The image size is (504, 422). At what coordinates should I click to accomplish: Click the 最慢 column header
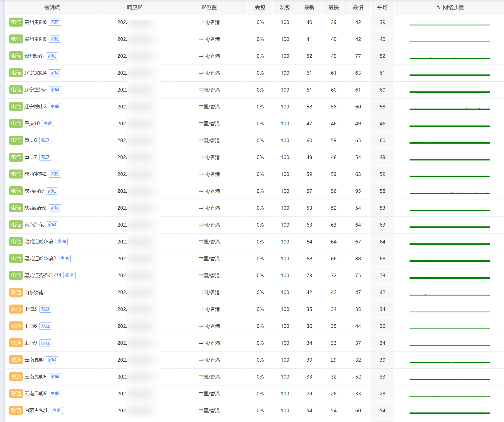pyautogui.click(x=358, y=7)
